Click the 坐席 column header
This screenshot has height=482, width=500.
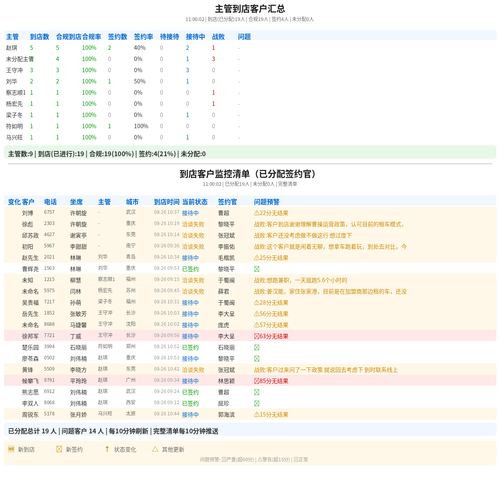[x=76, y=202]
